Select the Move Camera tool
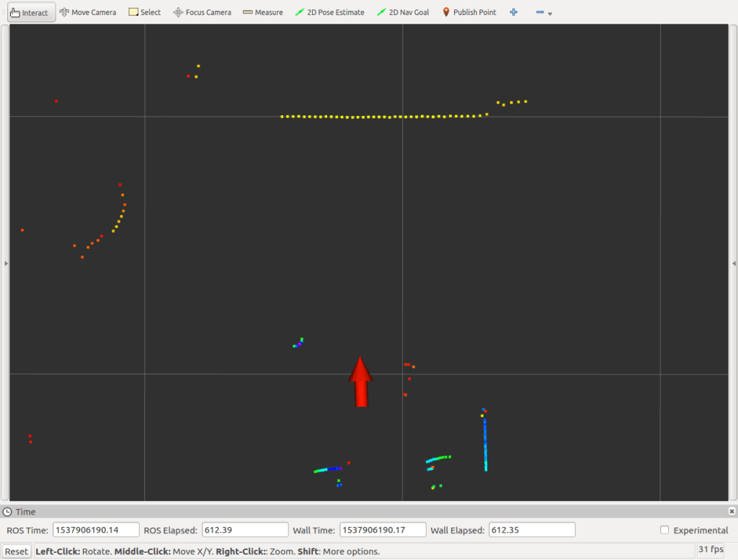 coord(87,12)
